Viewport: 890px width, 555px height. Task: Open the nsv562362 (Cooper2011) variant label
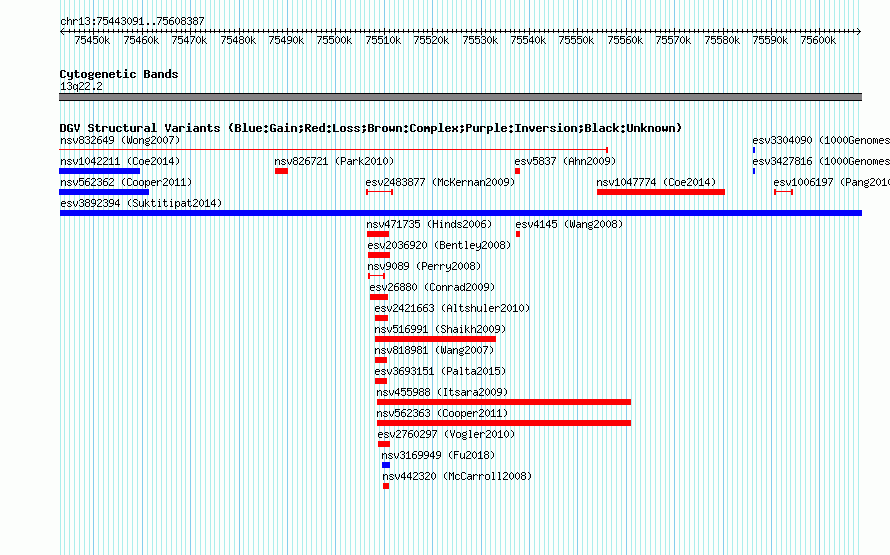(126, 182)
